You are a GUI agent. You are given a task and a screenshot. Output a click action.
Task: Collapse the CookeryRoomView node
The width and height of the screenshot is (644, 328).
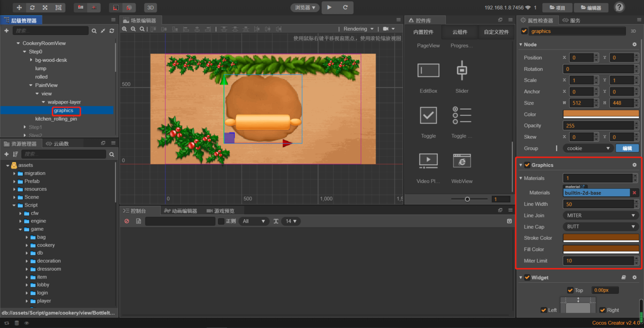pos(18,43)
